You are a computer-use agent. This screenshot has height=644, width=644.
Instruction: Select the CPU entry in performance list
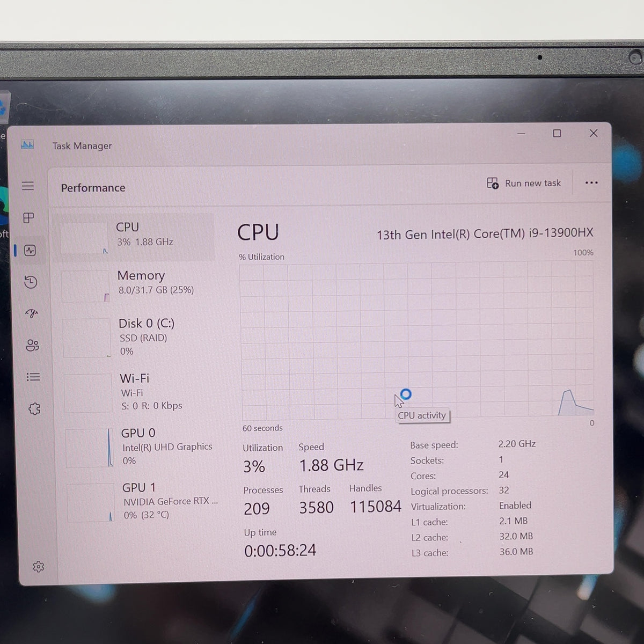pos(134,236)
